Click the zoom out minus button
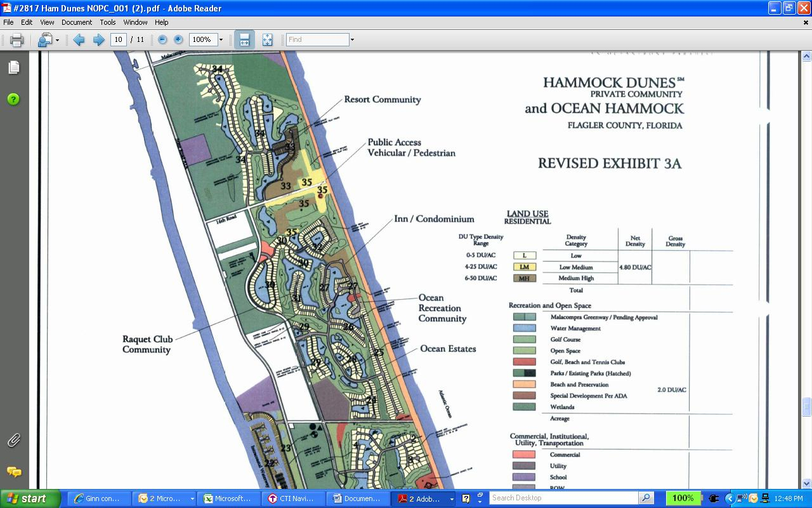 click(162, 40)
